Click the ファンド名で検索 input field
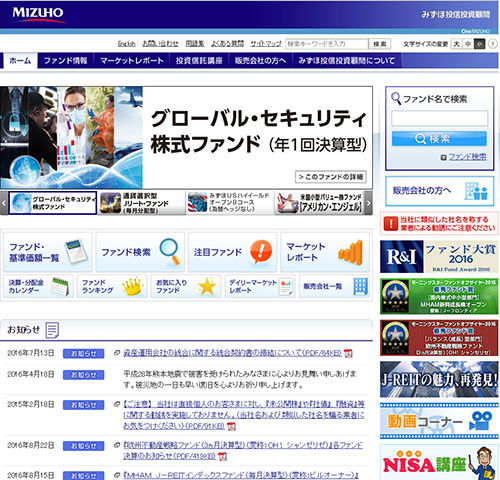 coord(439,118)
